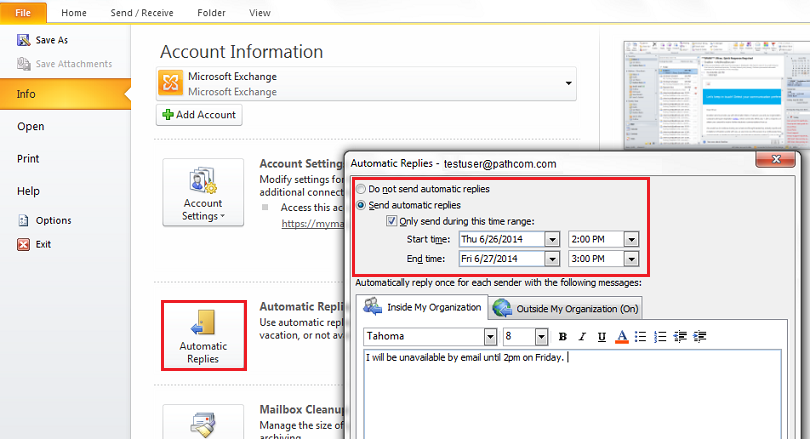Open the Mailbox Cleanup tools icon
This screenshot has height=439, width=810.
203,424
